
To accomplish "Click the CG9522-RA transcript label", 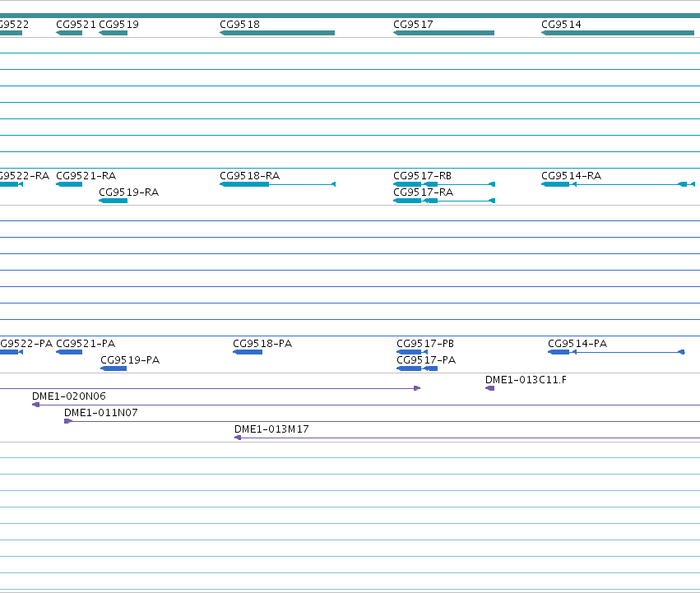I will [x=25, y=175].
